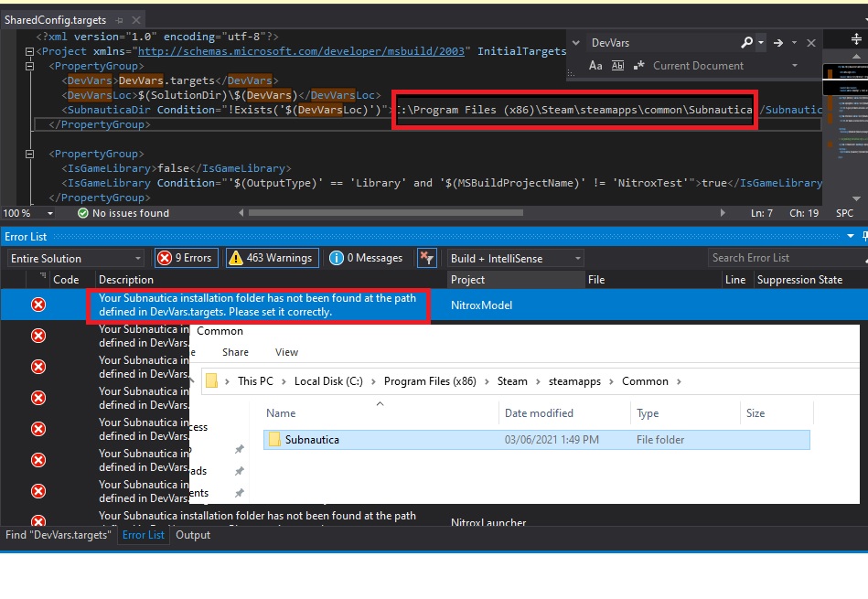The width and height of the screenshot is (868, 599).
Task: Sort by the Description column header
Action: click(126, 280)
